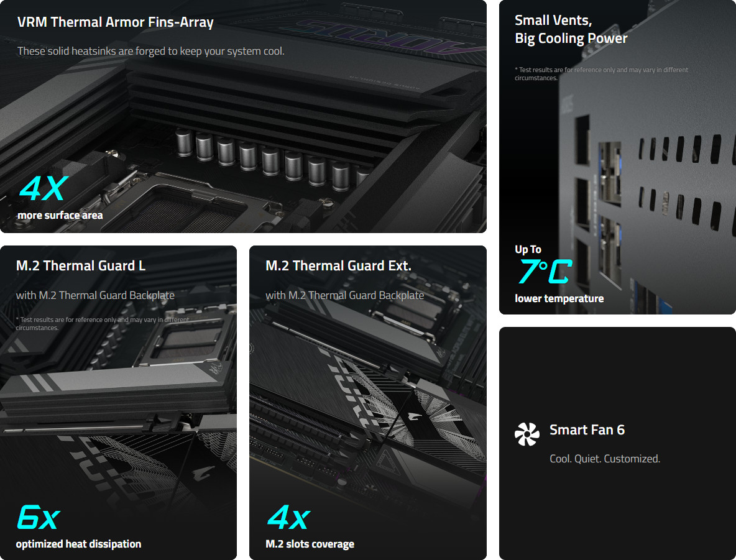Viewport: 736px width, 560px height.
Task: Click the Cool. Quiet. Customized. tagline
Action: (605, 459)
